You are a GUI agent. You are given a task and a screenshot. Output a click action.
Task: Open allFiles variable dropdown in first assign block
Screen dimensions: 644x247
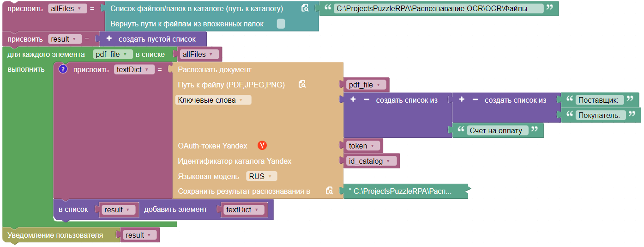pos(67,8)
